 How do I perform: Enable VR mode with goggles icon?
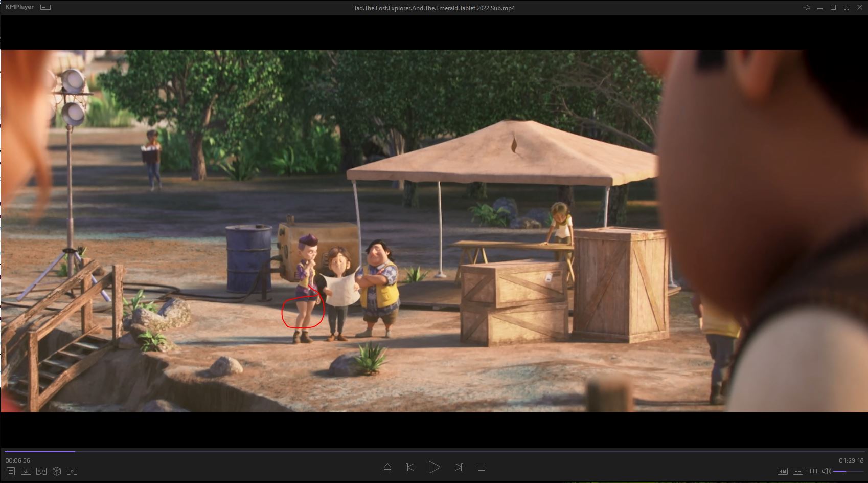click(41, 471)
